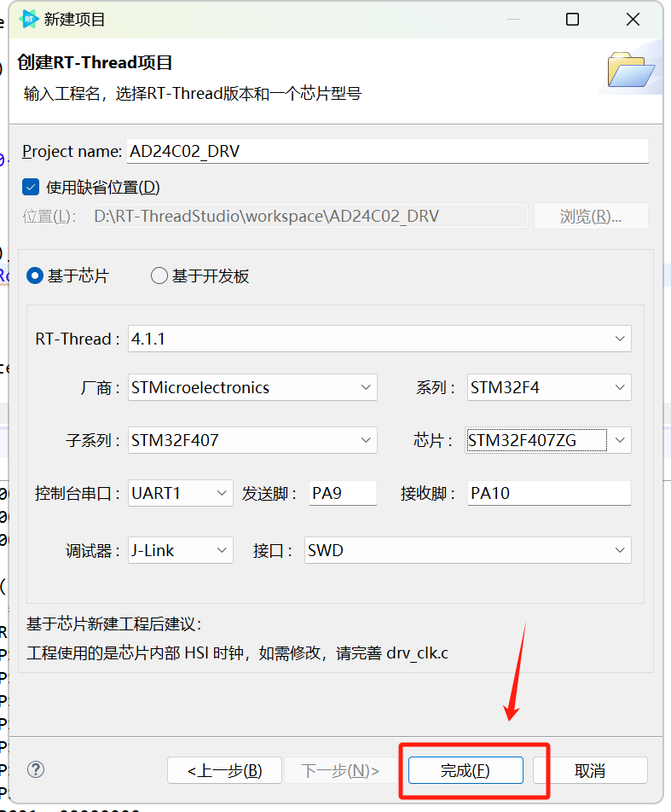Image resolution: width=671 pixels, height=812 pixels.
Task: Open the 子系列 STM32F407 dropdown
Action: [252, 440]
